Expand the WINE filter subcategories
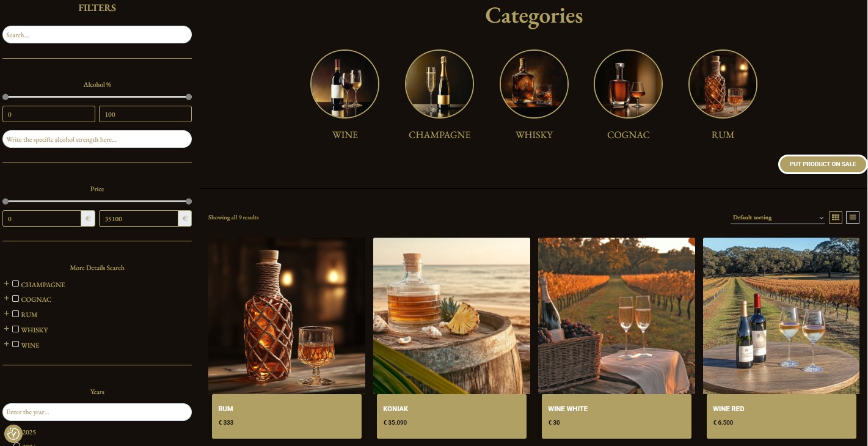The width and height of the screenshot is (868, 446). pos(7,344)
